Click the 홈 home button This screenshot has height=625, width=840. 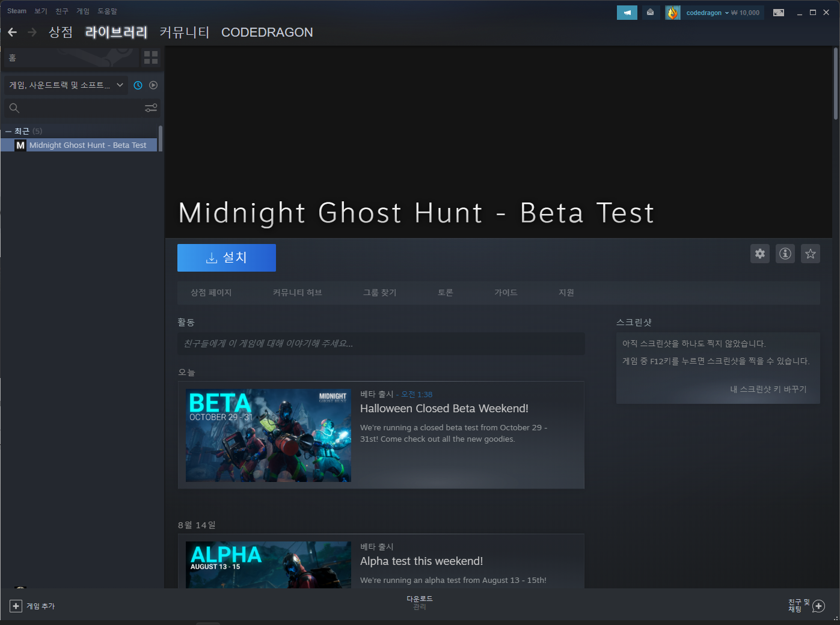pyautogui.click(x=71, y=58)
